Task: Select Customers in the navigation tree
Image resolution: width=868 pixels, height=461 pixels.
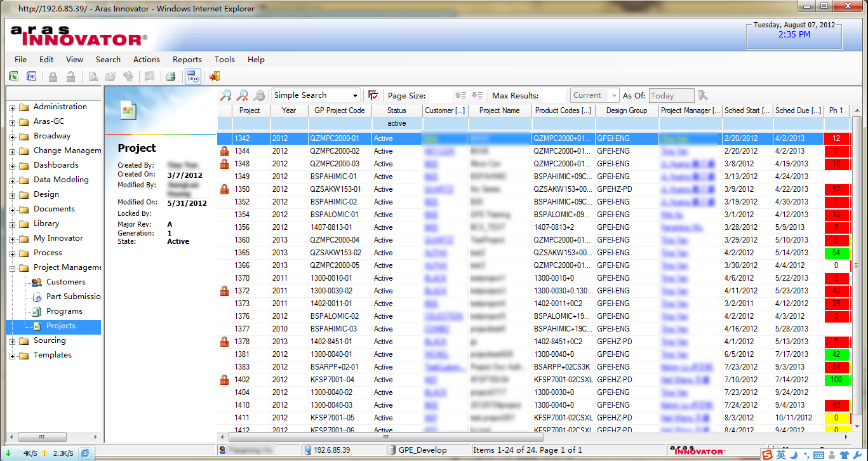Action: pyautogui.click(x=66, y=282)
